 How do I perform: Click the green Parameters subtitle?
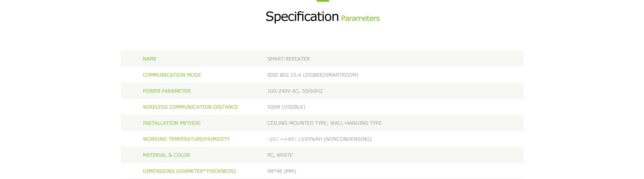point(360,18)
